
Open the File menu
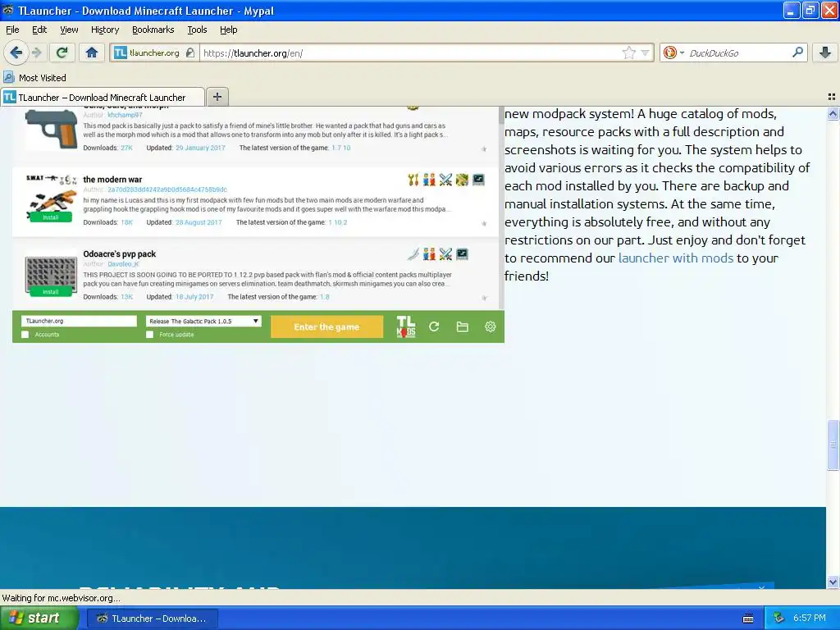[12, 30]
